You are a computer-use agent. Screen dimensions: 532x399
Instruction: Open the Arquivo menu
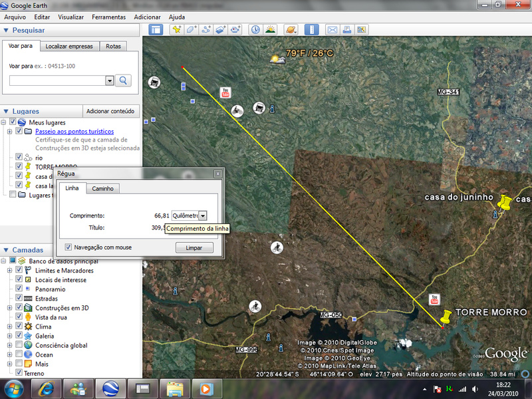(x=15, y=17)
